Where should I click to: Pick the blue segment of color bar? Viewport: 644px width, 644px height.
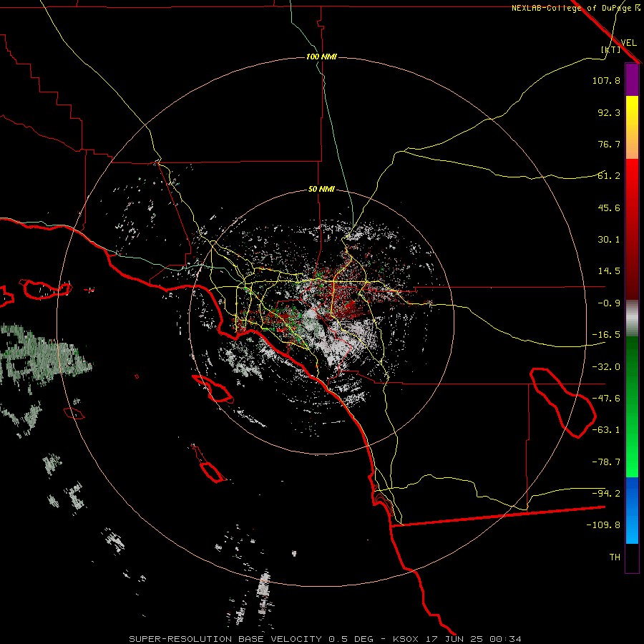tap(632, 510)
